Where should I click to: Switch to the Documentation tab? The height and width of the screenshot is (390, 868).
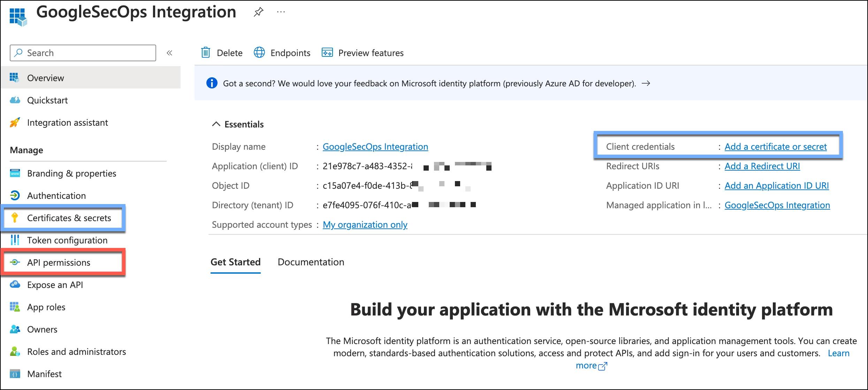[311, 262]
